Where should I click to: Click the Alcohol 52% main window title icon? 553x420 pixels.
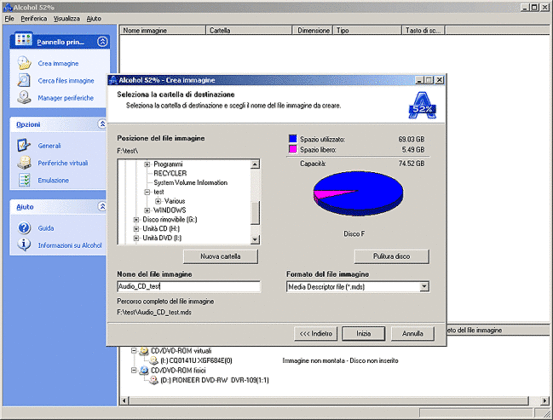coord(7,7)
